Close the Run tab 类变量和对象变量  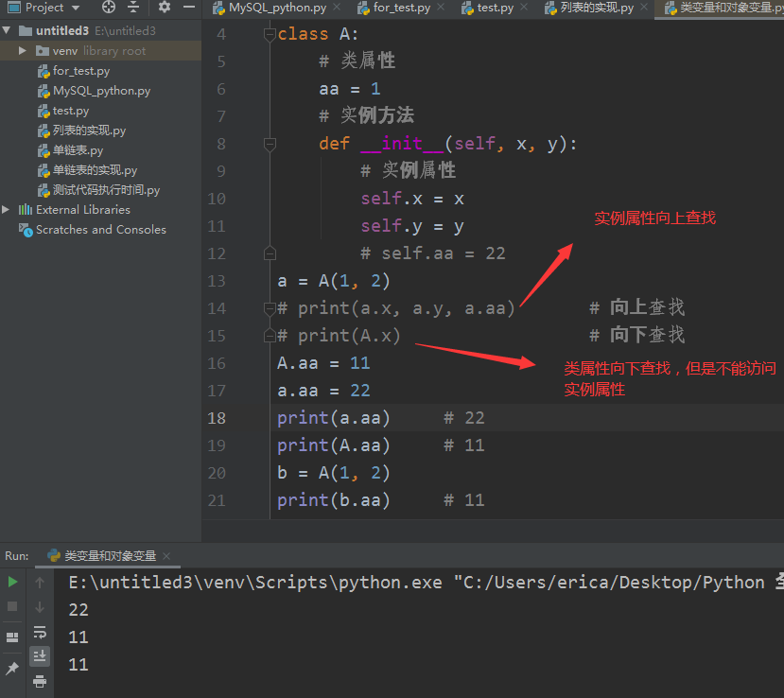[x=166, y=556]
